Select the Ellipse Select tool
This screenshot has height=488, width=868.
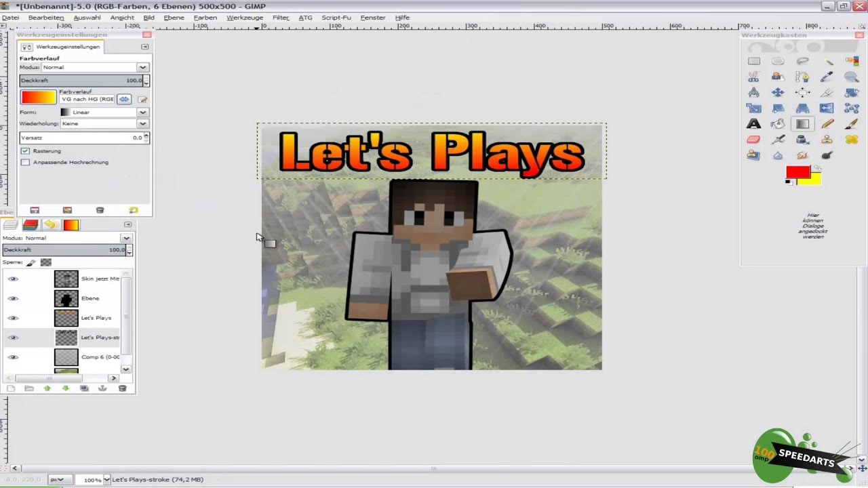[778, 61]
